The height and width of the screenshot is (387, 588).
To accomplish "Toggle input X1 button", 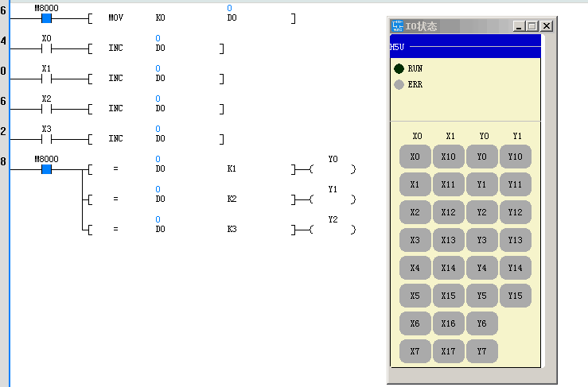I will point(415,184).
